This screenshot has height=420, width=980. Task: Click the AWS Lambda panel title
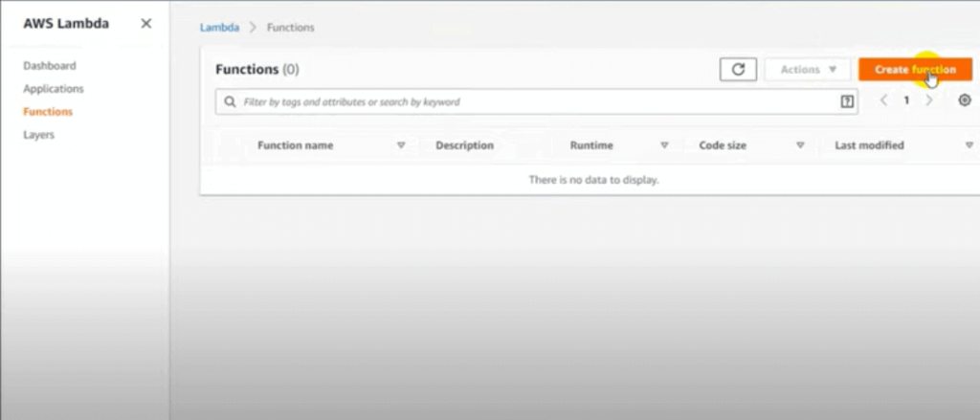66,24
